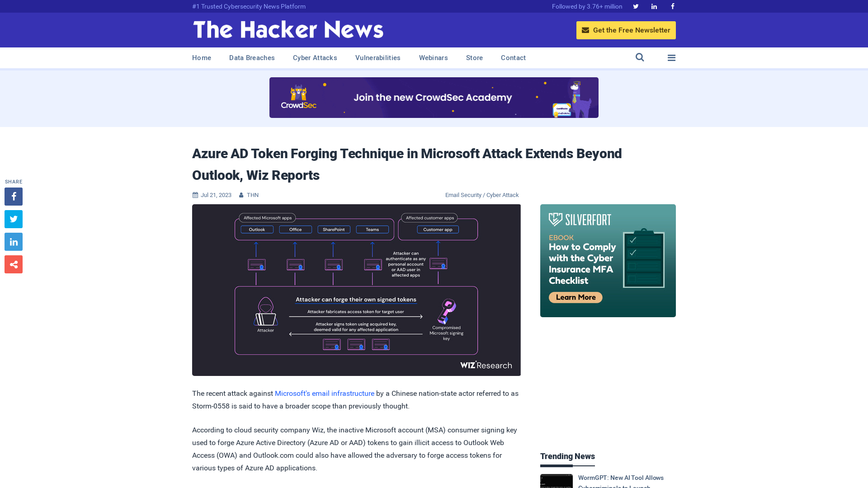This screenshot has width=868, height=488.
Task: Click the generic share icon
Action: (13, 264)
